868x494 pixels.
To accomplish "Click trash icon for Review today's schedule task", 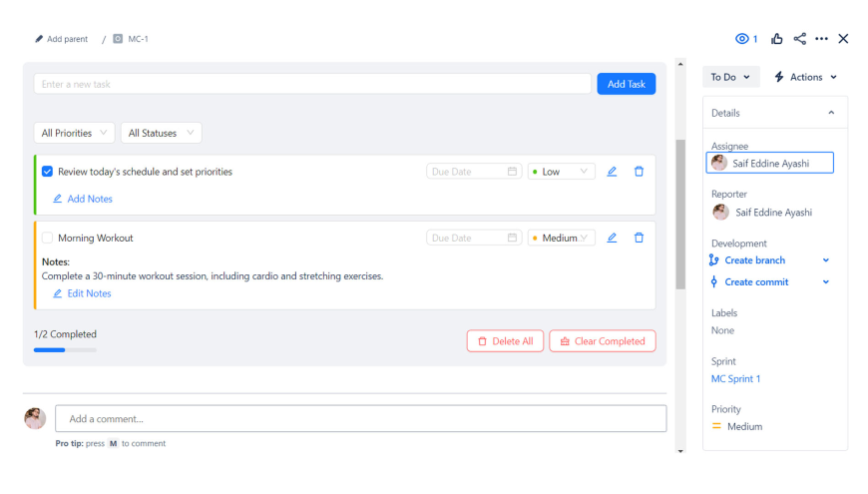I will point(639,172).
